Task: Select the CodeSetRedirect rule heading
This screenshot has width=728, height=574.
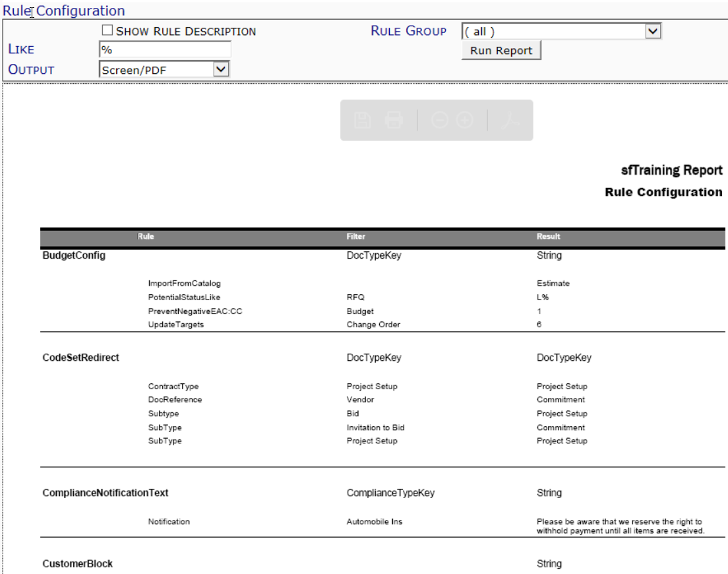Action: (81, 358)
